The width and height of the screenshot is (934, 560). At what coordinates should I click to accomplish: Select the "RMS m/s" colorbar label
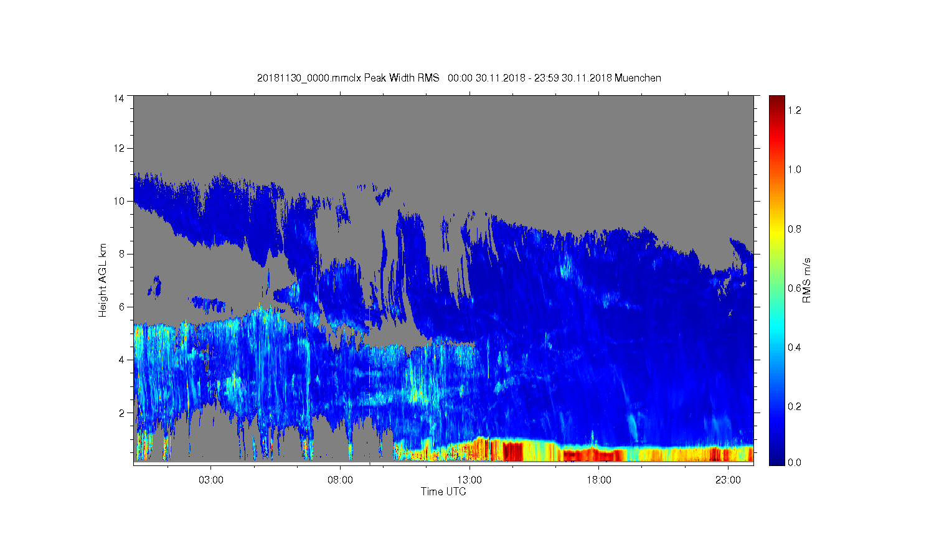click(x=806, y=280)
